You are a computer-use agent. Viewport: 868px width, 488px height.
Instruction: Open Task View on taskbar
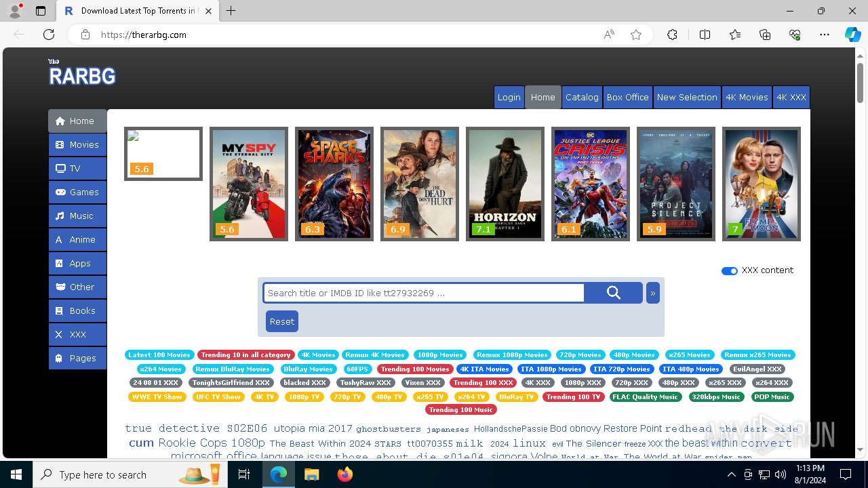[245, 474]
